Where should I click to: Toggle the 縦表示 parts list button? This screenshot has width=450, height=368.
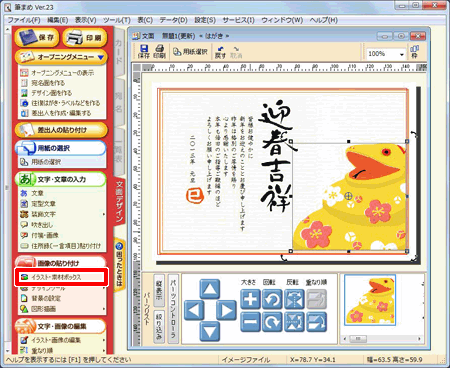(x=159, y=289)
